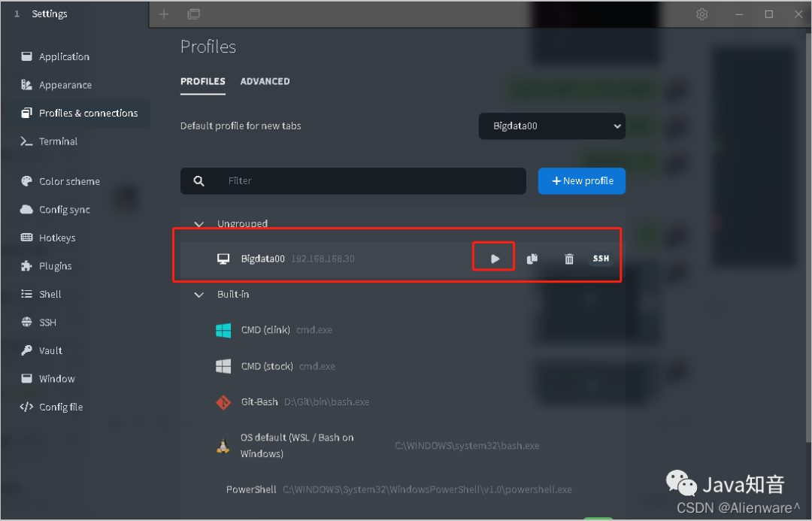Viewport: 812px width, 521px height.
Task: Collapse the Ungrouped profiles group
Action: [198, 224]
